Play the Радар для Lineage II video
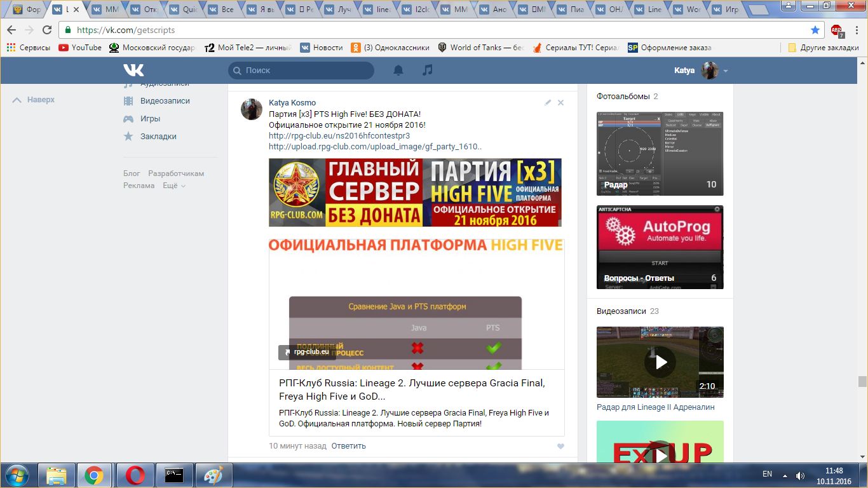 pyautogui.click(x=660, y=362)
